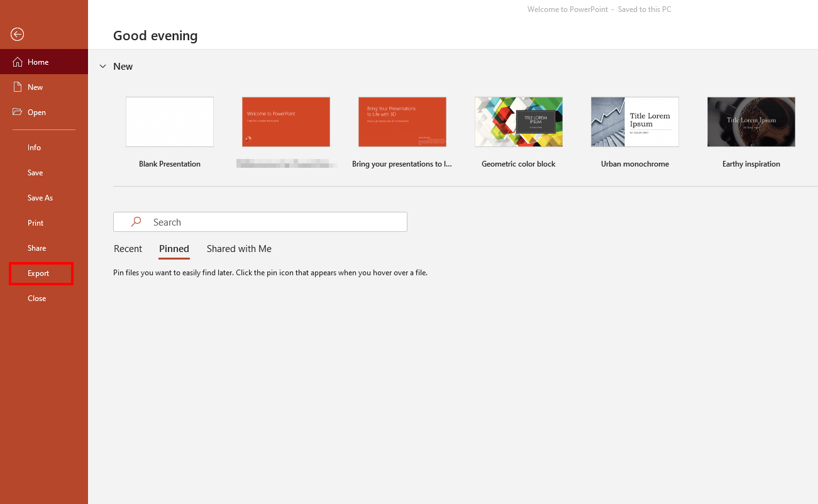Viewport: 818px width, 504px height.
Task: Choose Save As from the sidebar
Action: point(40,198)
